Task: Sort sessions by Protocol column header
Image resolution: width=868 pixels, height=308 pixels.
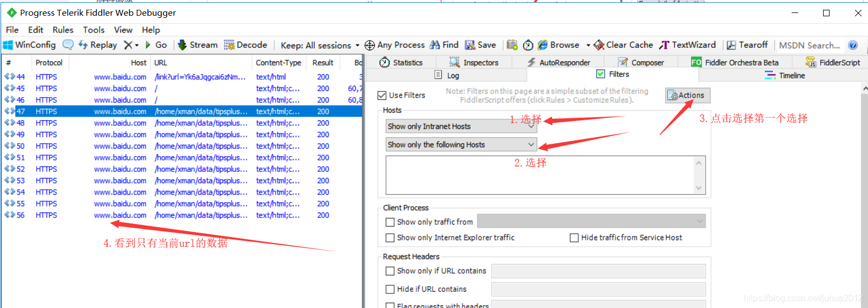Action: pos(49,63)
